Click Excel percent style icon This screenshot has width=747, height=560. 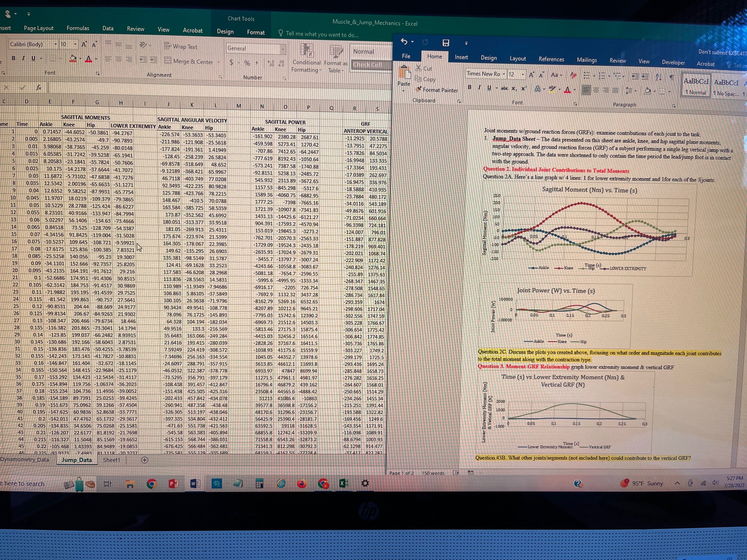coord(247,63)
